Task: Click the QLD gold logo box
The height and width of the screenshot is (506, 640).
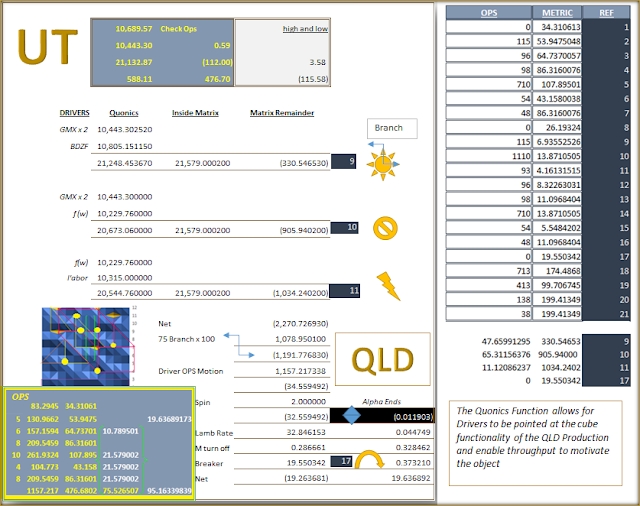Action: pos(383,359)
